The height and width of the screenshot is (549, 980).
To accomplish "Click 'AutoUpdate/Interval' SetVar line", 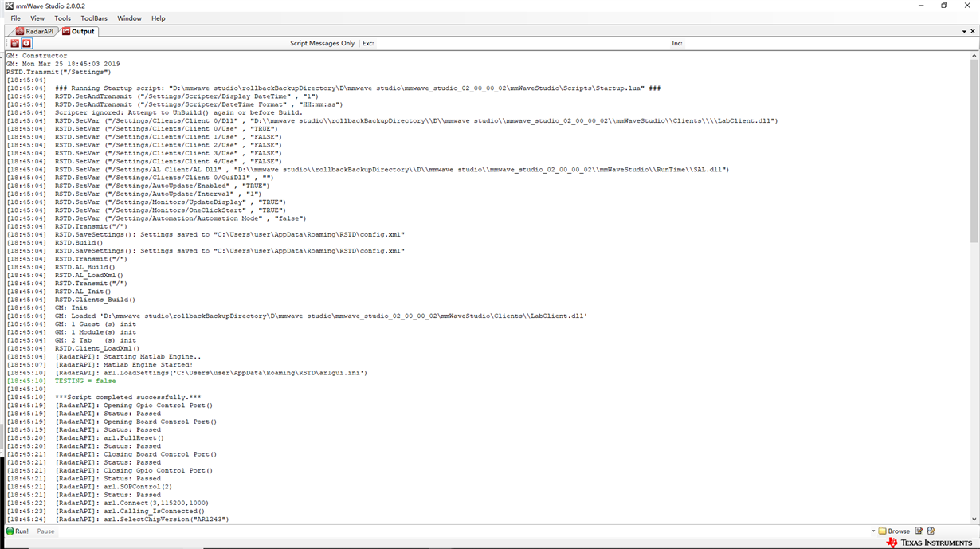I will coord(134,194).
